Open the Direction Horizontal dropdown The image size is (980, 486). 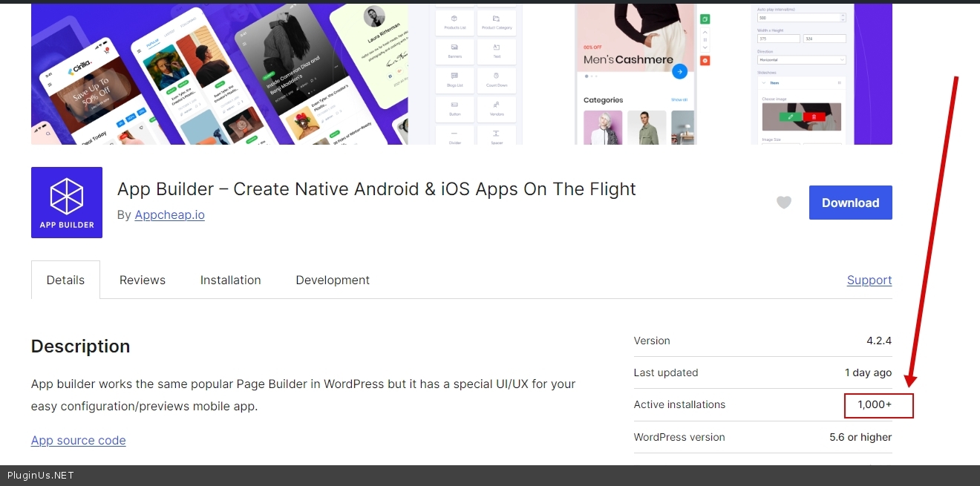click(x=801, y=59)
